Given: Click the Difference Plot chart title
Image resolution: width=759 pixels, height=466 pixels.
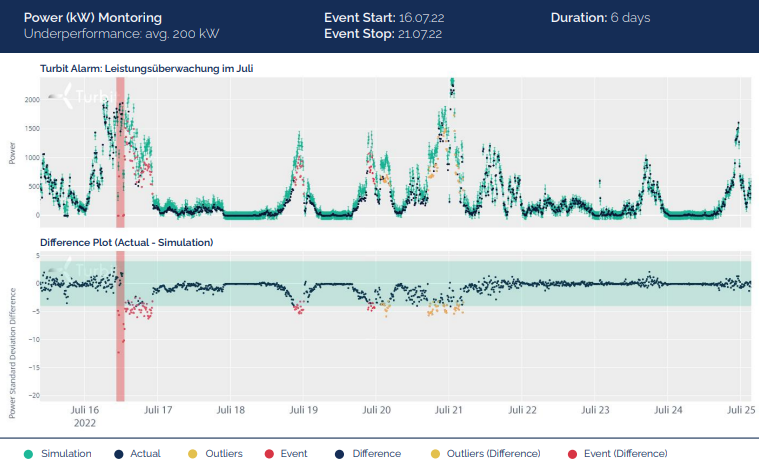Looking at the screenshot, I should 126,242.
